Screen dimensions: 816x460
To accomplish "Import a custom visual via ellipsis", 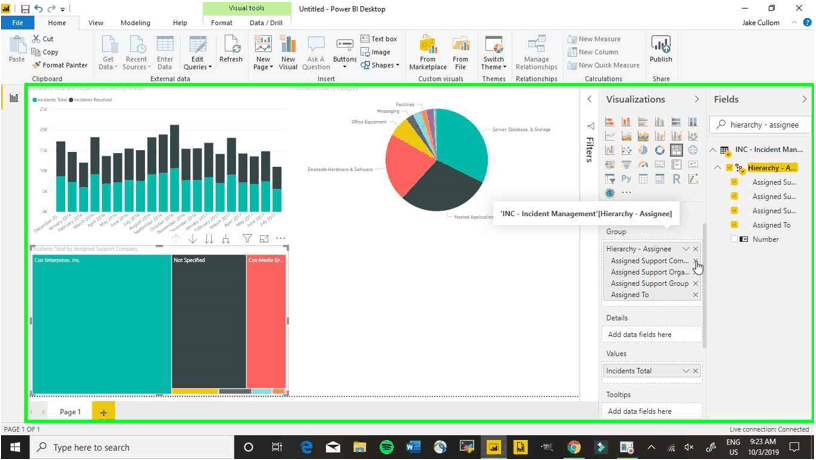I will 626,193.
